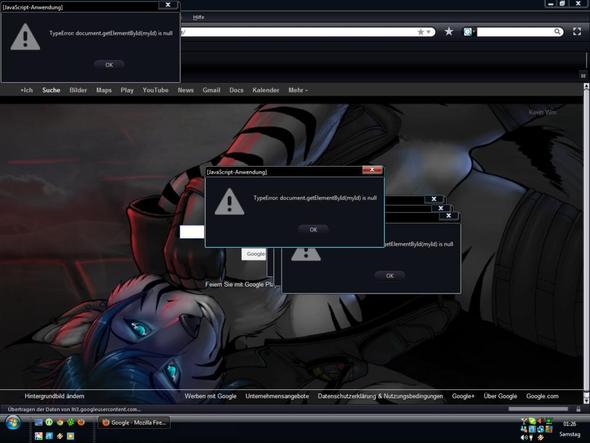Select Suche in the Google bar
The image size is (590, 443).
coord(51,90)
